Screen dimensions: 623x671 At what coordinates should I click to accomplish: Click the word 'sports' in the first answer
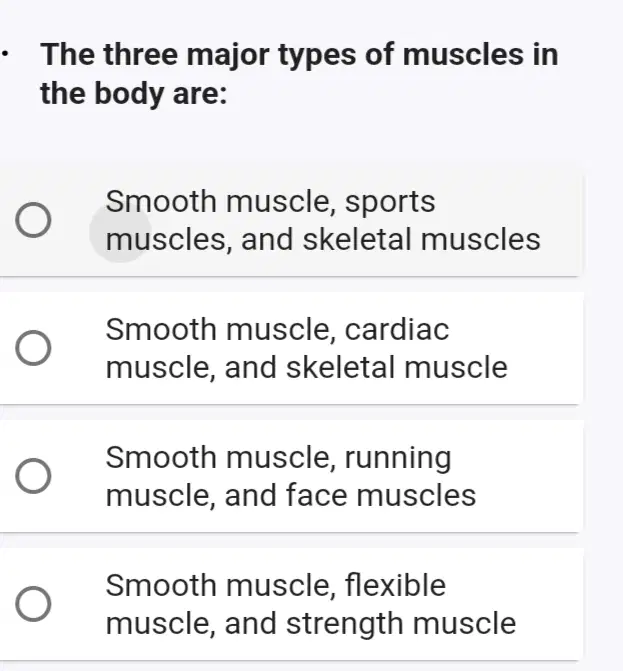coord(390,203)
